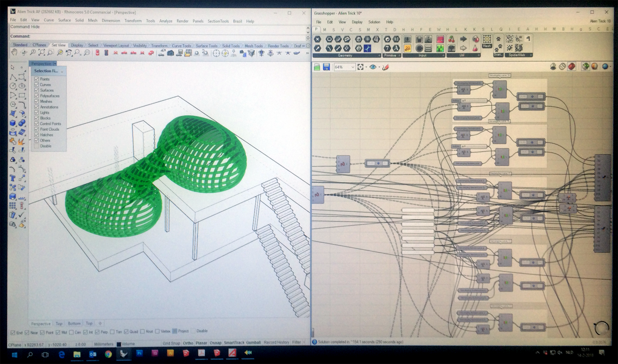Toggle Meshes checkbox in Selection Filter
The image size is (618, 364).
click(37, 101)
